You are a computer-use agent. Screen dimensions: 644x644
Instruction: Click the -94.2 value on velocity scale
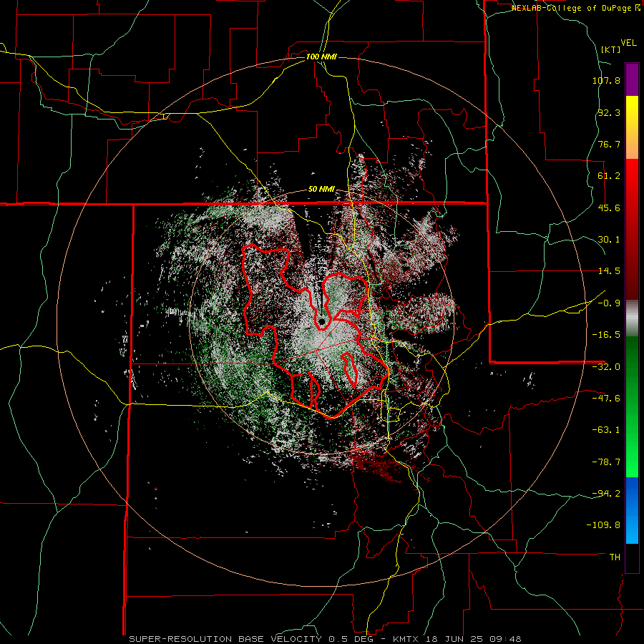606,494
